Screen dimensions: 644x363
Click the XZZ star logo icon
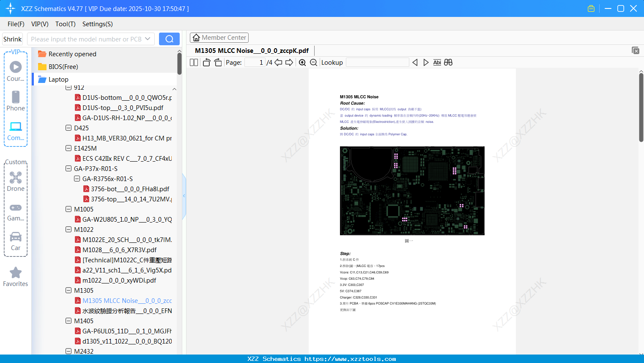(11, 8)
